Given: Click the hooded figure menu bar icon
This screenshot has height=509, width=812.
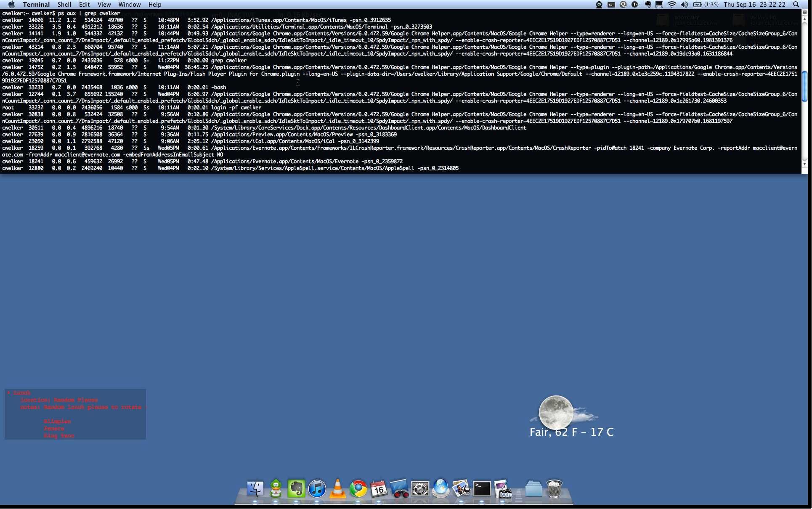Looking at the screenshot, I should 599,4.
